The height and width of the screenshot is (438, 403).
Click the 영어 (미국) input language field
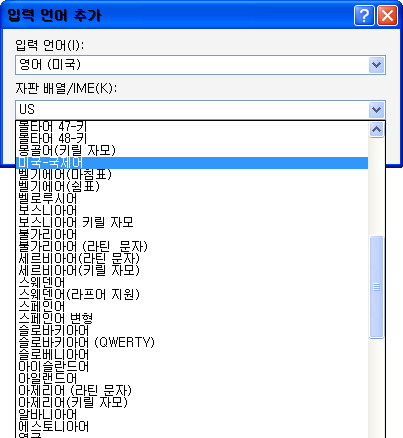[x=200, y=65]
